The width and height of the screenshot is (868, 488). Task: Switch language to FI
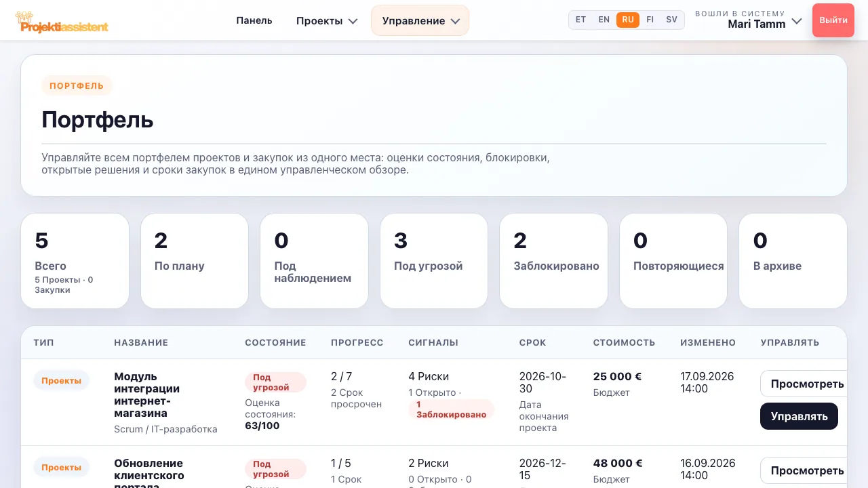point(650,20)
